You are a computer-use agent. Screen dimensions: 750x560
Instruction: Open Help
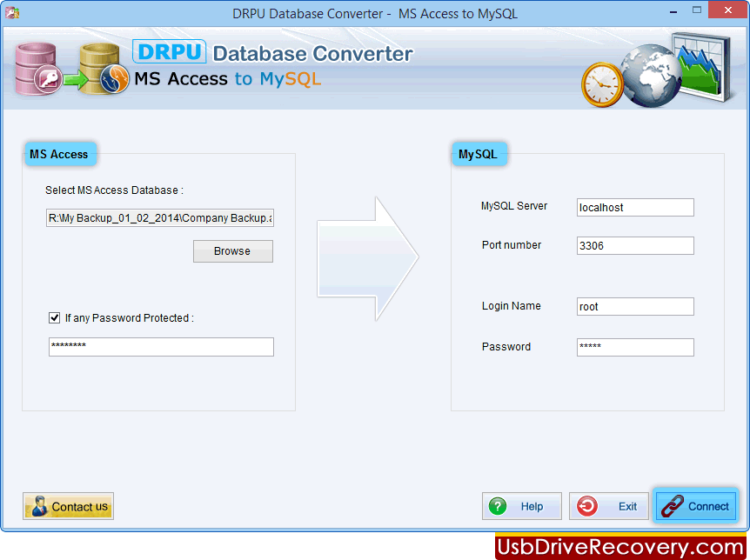(522, 506)
